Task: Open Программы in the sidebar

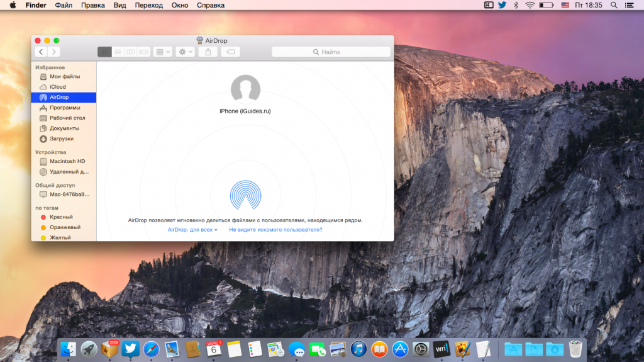Action: [64, 108]
